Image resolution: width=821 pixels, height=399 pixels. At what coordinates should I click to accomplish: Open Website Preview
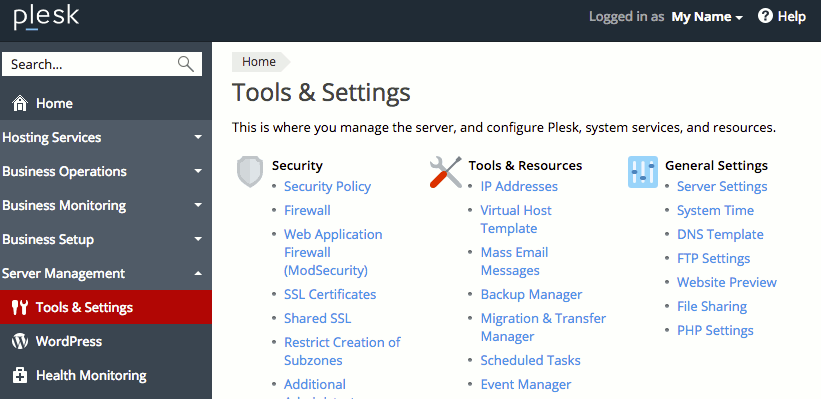coord(727,282)
